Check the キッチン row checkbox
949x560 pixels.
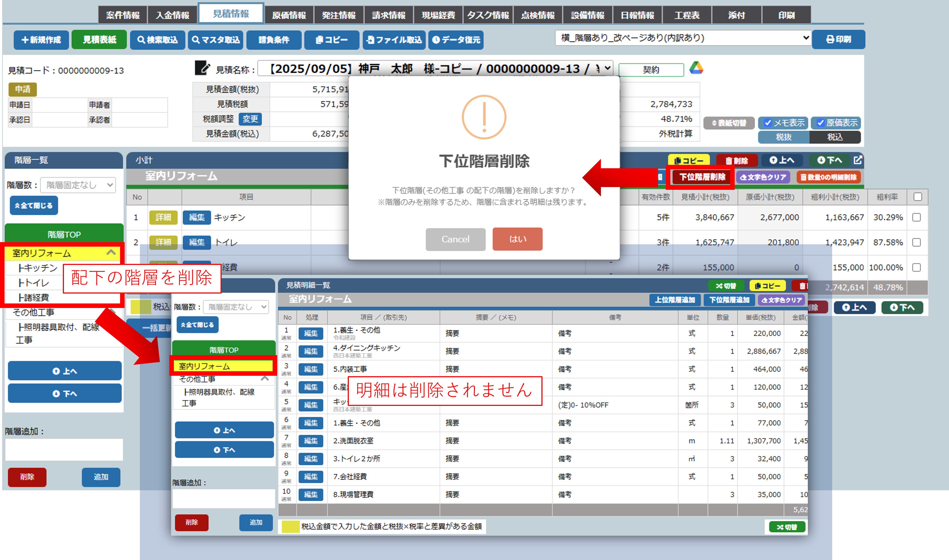pyautogui.click(x=917, y=217)
